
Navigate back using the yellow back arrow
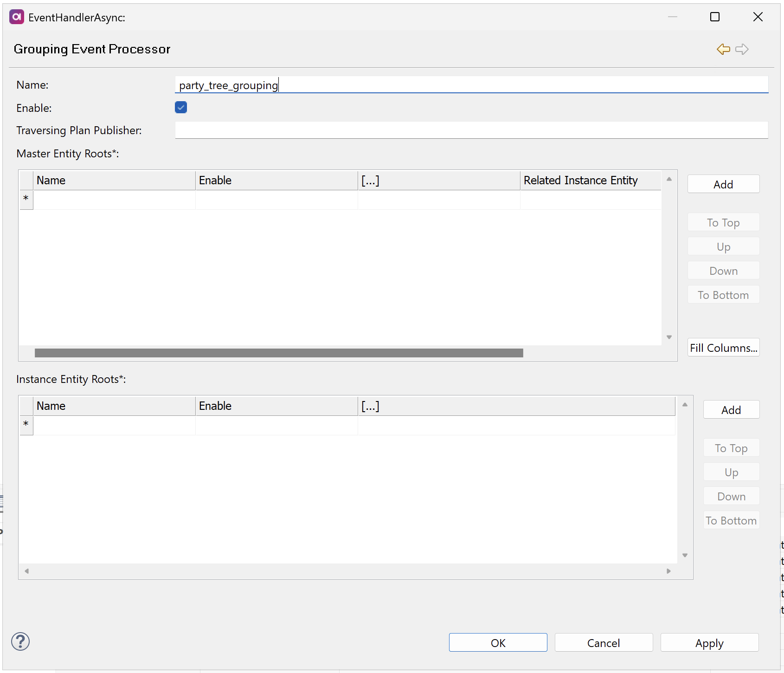click(723, 49)
